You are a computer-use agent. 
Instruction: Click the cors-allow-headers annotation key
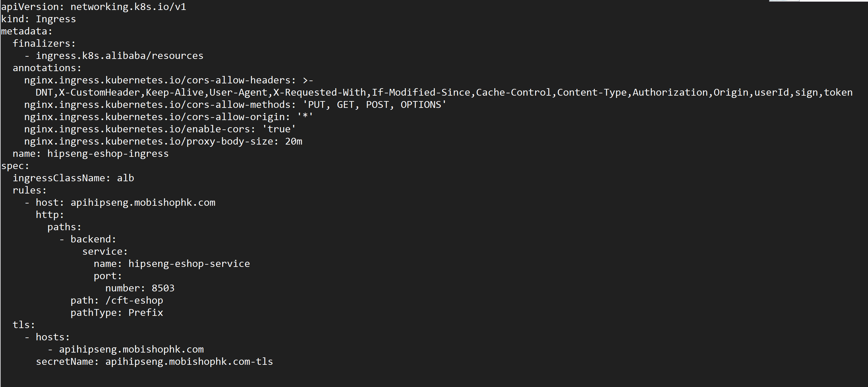(160, 80)
